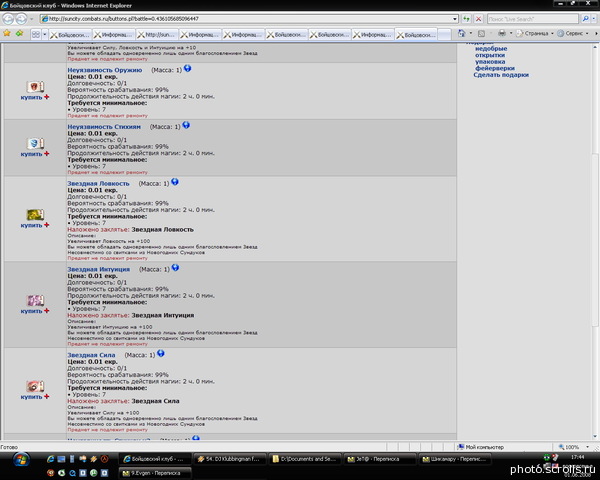Viewport: 600px width, 480px height.
Task: Switch to 54. DJ Klubbingman taskbar window
Action: [230, 459]
